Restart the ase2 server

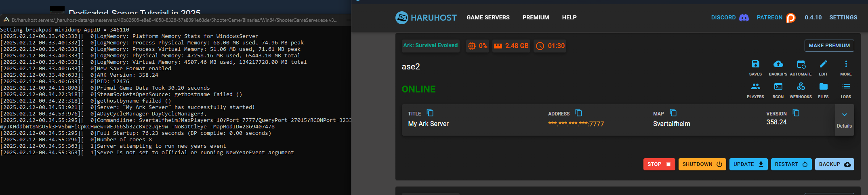point(791,164)
